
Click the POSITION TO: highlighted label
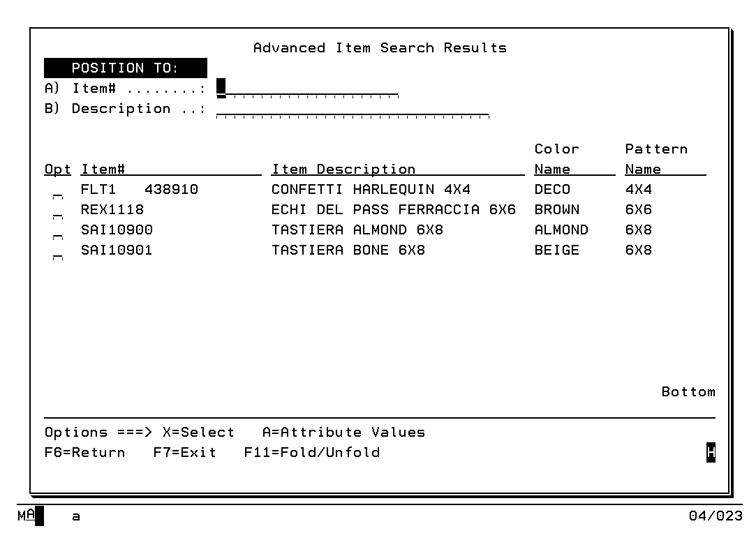pyautogui.click(x=126, y=68)
